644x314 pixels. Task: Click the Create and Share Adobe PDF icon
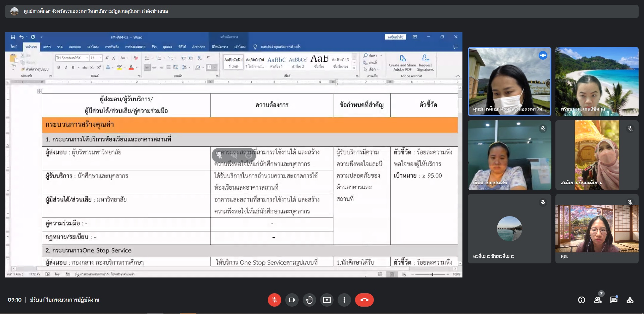pyautogui.click(x=402, y=63)
